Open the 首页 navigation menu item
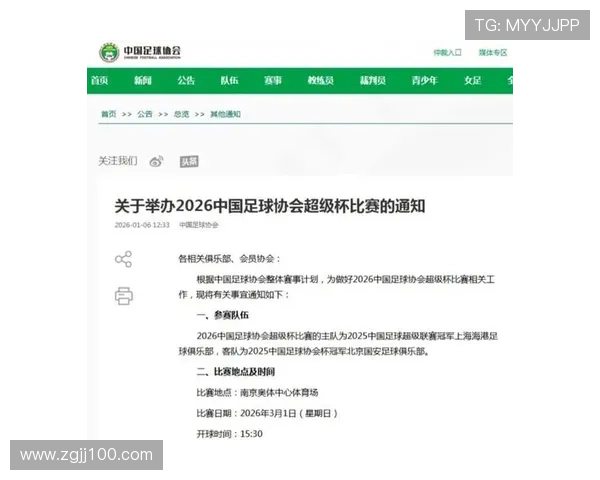600x480 pixels. tap(99, 80)
